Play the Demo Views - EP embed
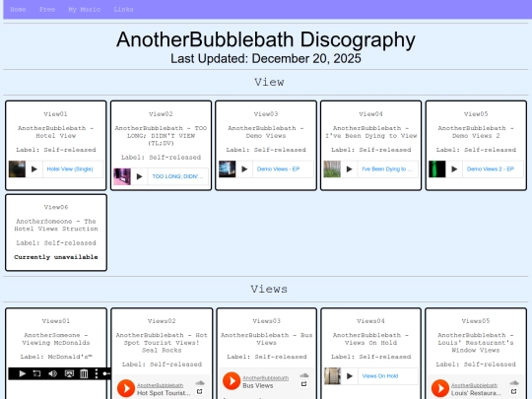The image size is (532, 399). pos(244,169)
